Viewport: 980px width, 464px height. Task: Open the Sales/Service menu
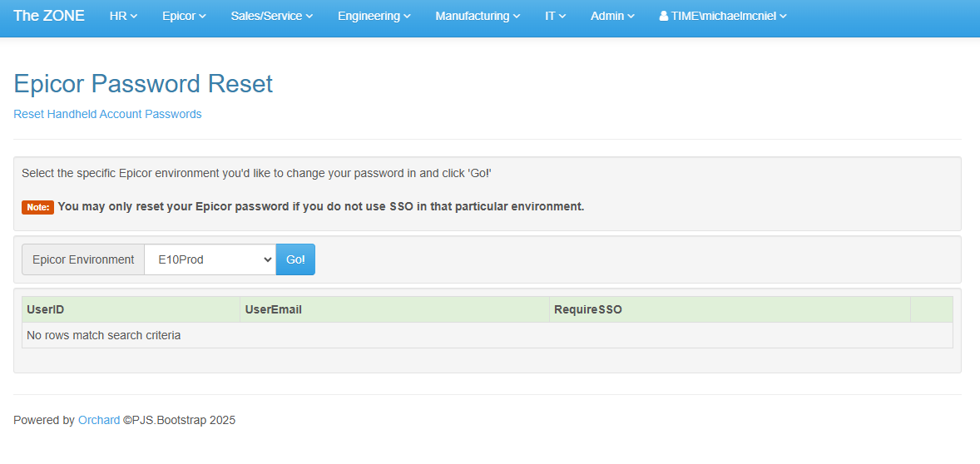(272, 17)
